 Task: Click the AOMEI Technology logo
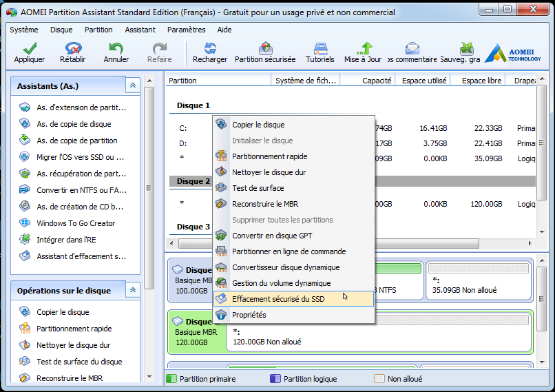[x=512, y=53]
